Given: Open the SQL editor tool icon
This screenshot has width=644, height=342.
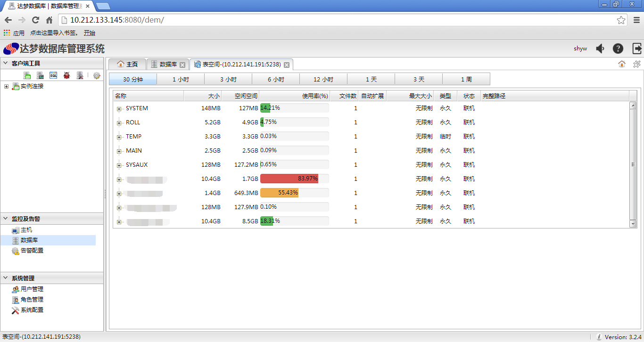Looking at the screenshot, I should 54,75.
